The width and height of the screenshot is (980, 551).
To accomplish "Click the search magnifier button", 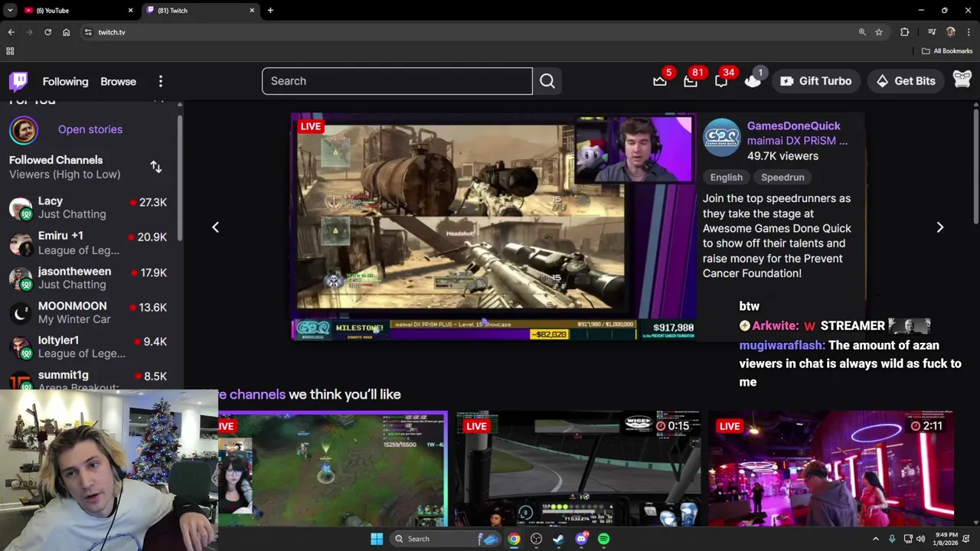I will [x=547, y=81].
